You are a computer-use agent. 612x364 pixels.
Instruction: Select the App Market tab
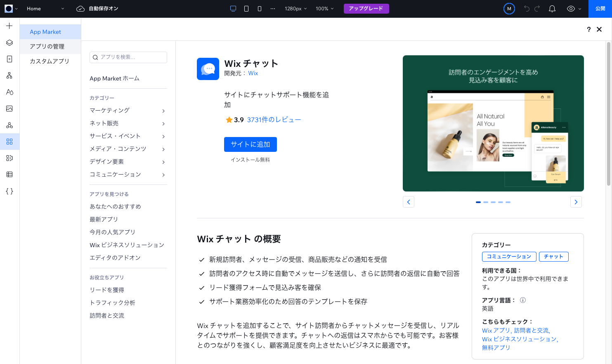[x=50, y=32]
